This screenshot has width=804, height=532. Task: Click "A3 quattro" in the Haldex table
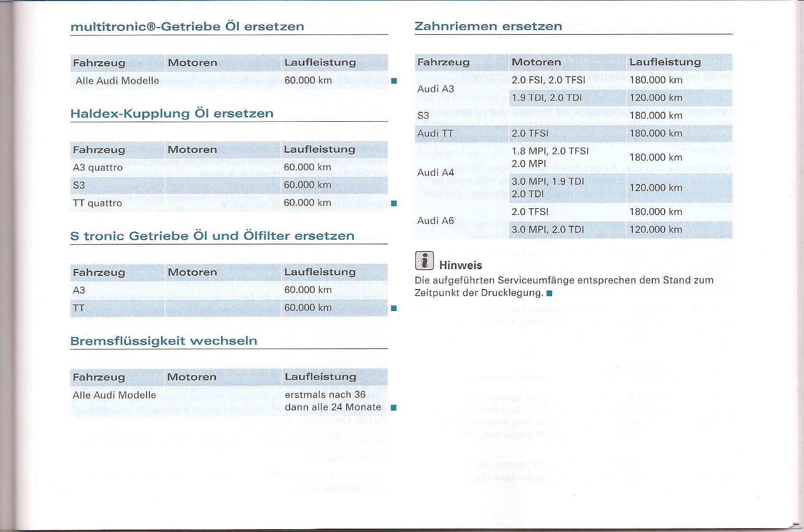tap(97, 167)
